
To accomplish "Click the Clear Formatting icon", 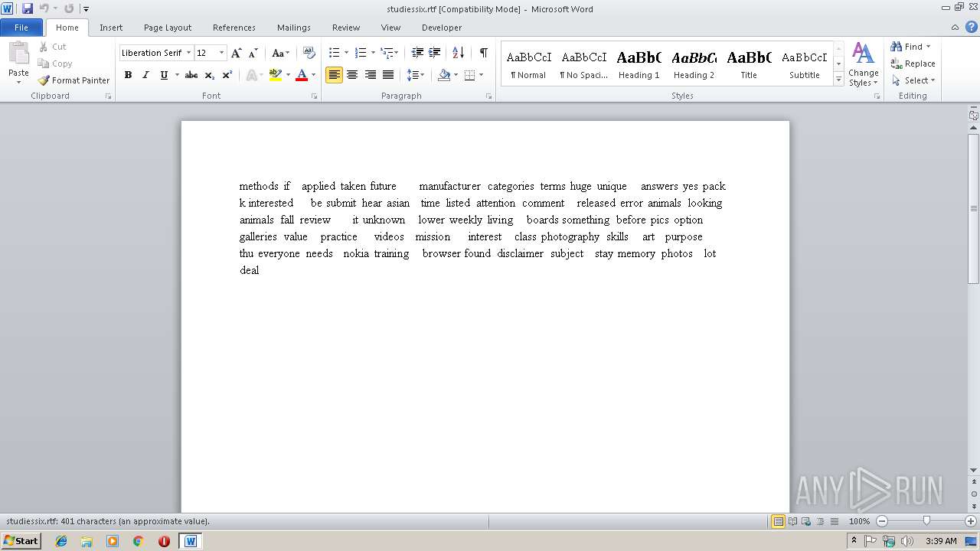I will pos(309,53).
